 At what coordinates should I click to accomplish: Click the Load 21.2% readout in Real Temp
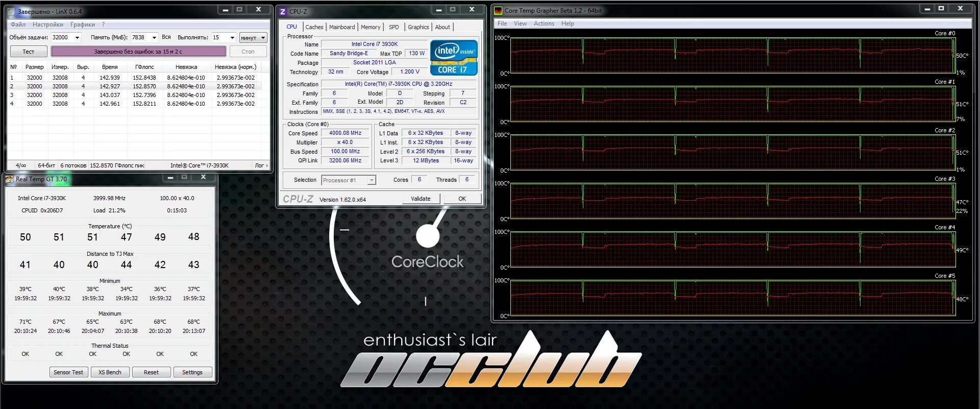pyautogui.click(x=109, y=210)
